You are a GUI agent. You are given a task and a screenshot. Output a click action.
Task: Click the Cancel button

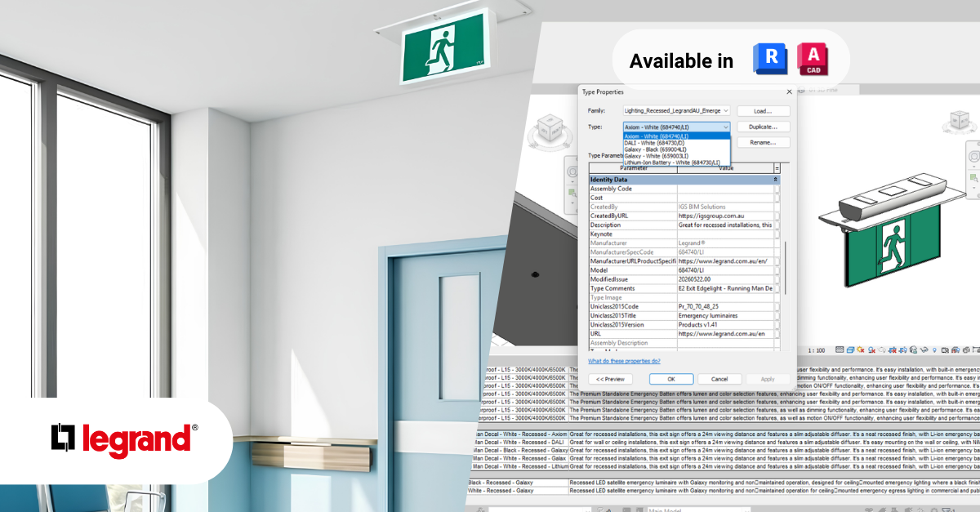pos(719,379)
